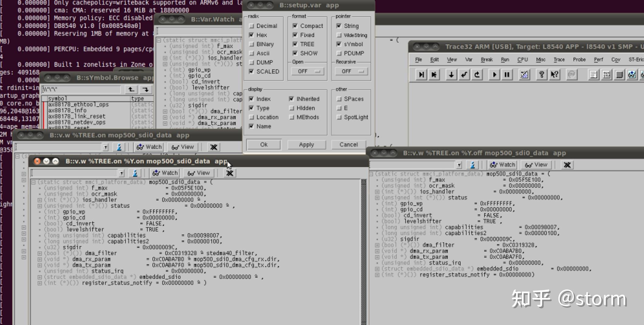Click the single Step icon in Trace32 toolbar
The width and height of the screenshot is (644, 325).
click(421, 75)
